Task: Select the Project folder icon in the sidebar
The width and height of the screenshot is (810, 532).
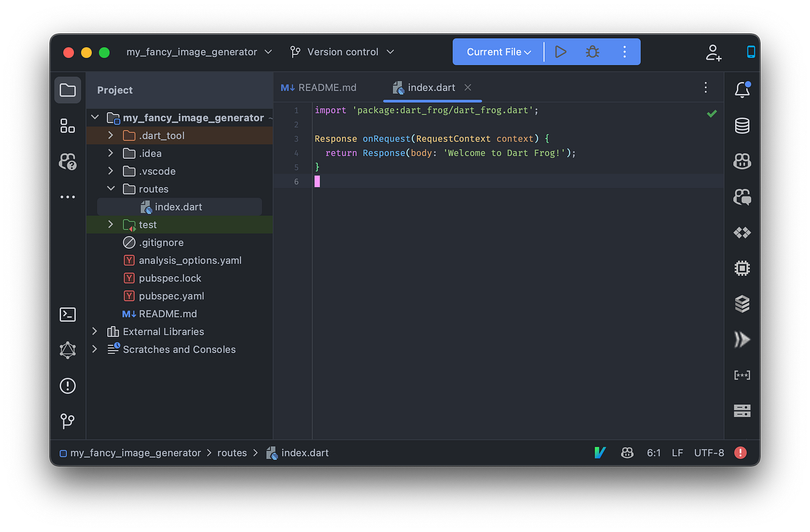Action: tap(67, 89)
